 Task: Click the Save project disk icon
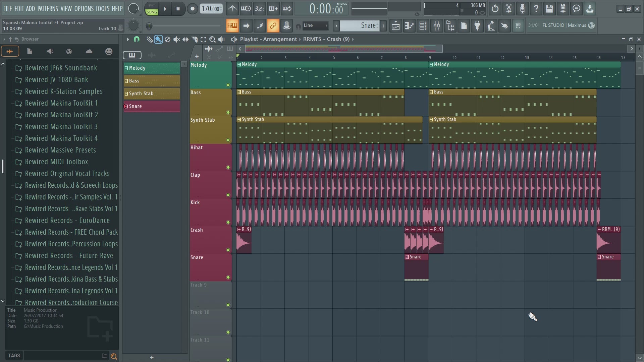(549, 9)
